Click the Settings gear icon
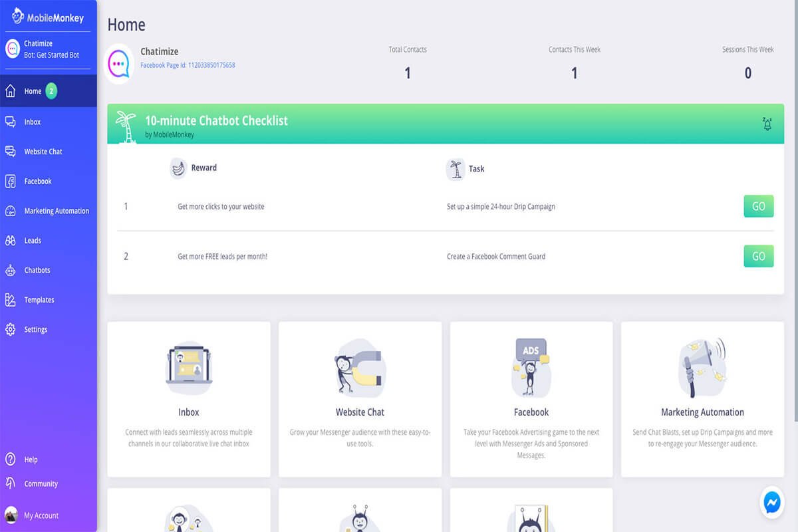 pos(11,329)
